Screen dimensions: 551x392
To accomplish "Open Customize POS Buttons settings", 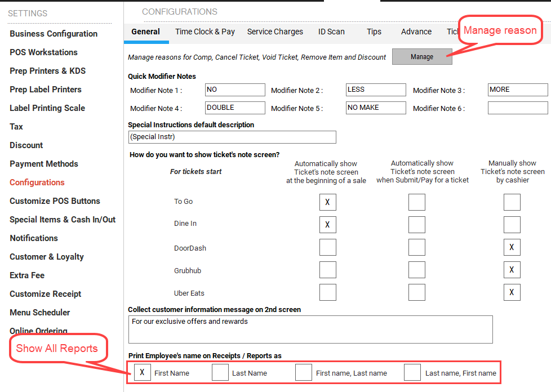I will coord(55,201).
